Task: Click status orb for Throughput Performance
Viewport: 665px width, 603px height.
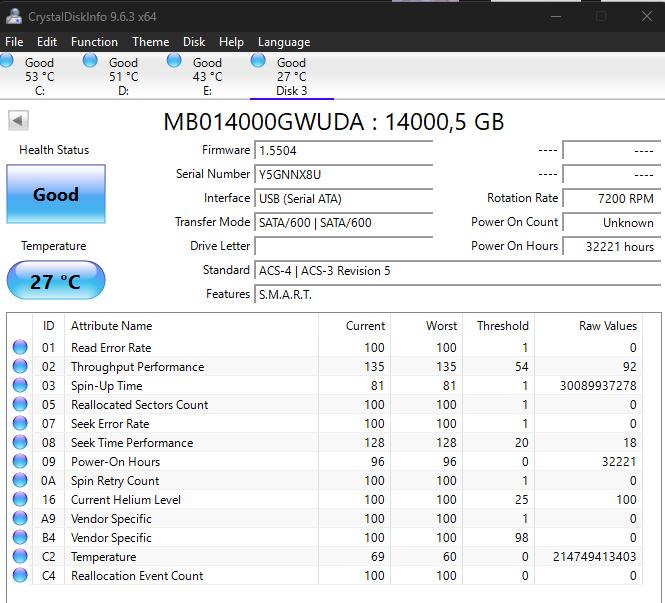Action: (20, 366)
